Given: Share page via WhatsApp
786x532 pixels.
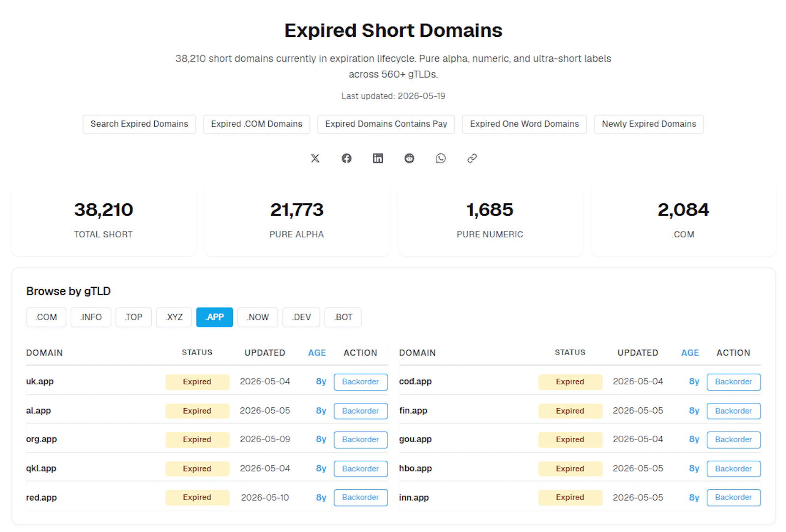Looking at the screenshot, I should 441,158.
